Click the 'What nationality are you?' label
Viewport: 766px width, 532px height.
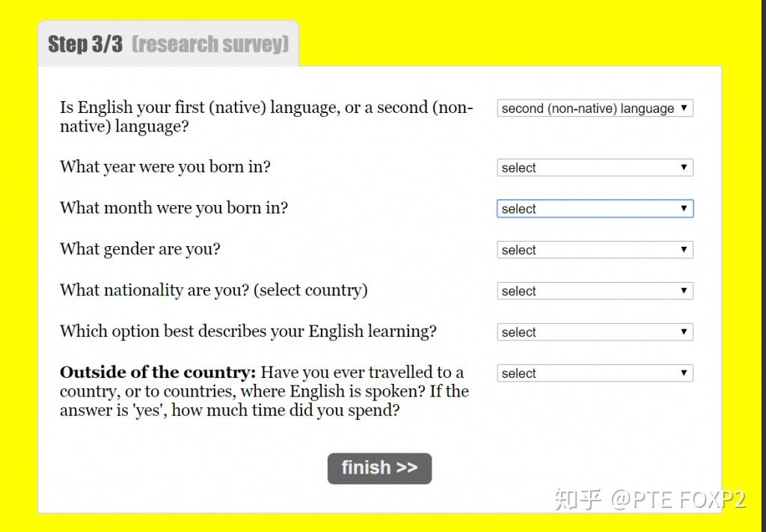[x=213, y=290]
